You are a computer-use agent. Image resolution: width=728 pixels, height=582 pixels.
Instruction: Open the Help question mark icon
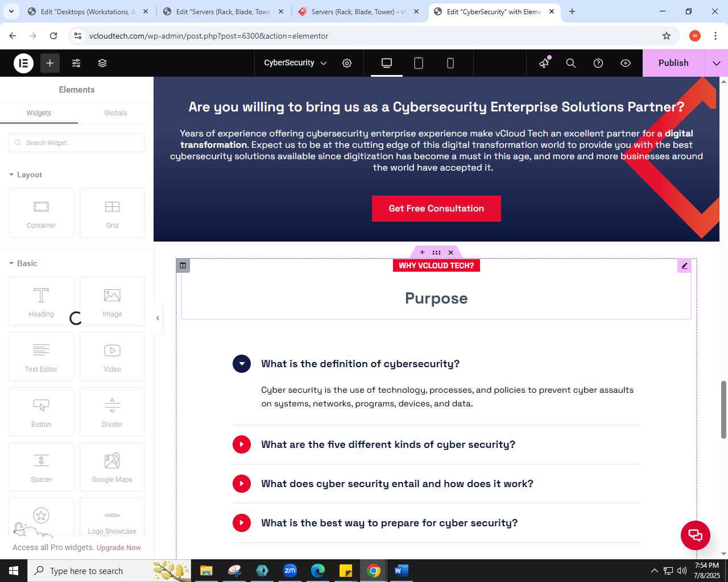[598, 63]
